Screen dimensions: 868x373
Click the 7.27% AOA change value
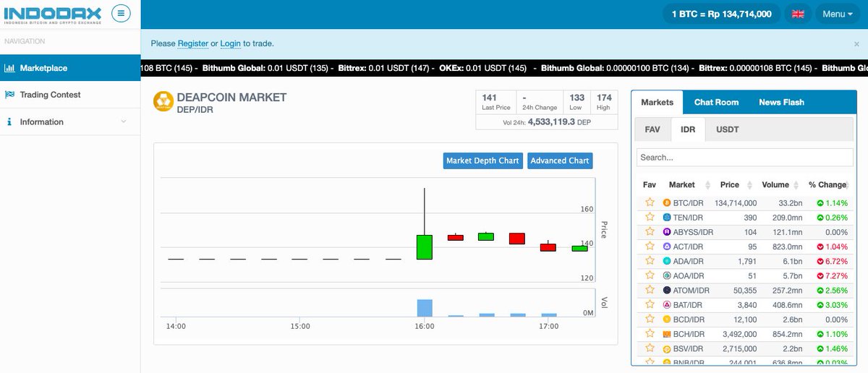pos(831,276)
